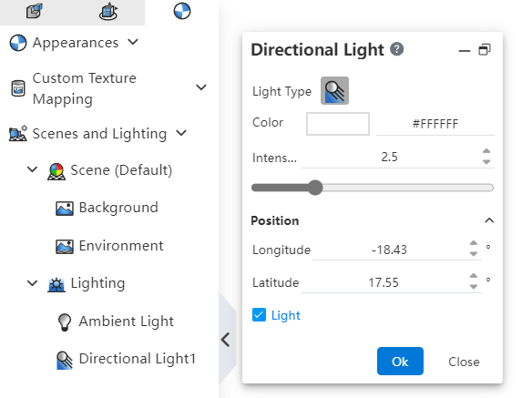This screenshot has width=532, height=398.
Task: Switch to the second assembly tab icon
Action: 108,11
